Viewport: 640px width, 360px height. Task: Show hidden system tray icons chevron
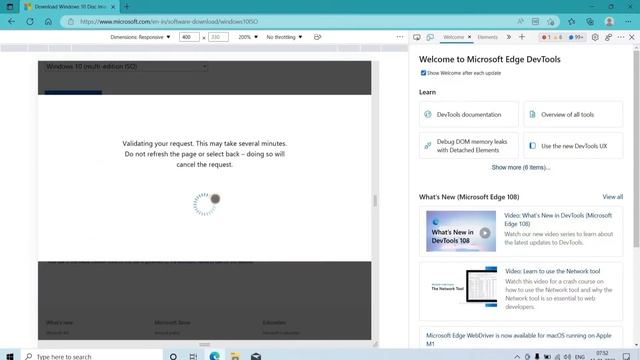[x=517, y=357]
